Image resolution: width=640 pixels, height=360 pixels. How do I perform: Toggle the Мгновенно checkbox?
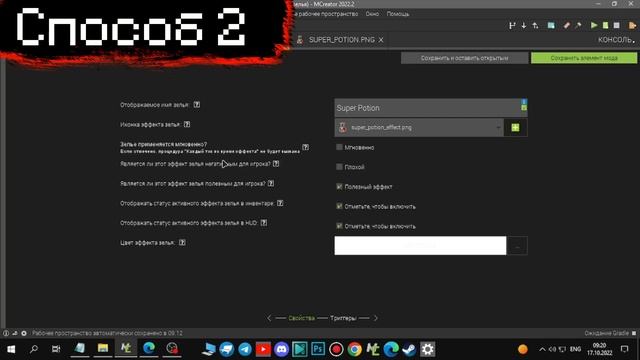point(339,147)
